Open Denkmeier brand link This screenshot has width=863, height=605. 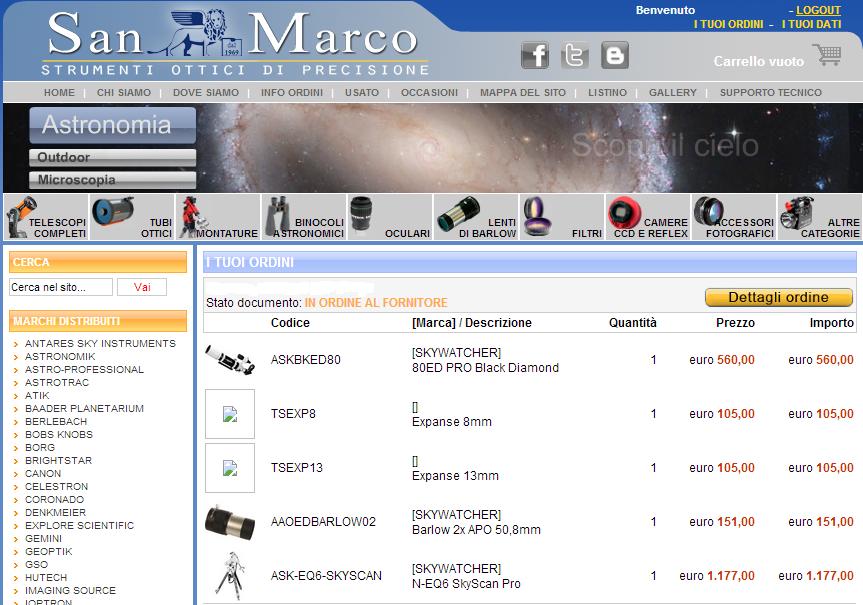point(55,513)
